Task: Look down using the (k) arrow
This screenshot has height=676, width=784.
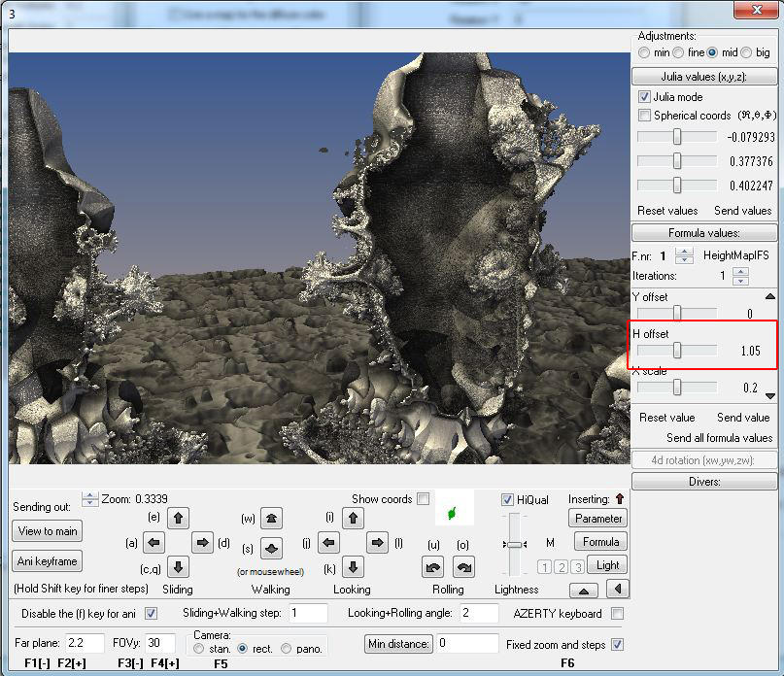Action: coord(353,567)
